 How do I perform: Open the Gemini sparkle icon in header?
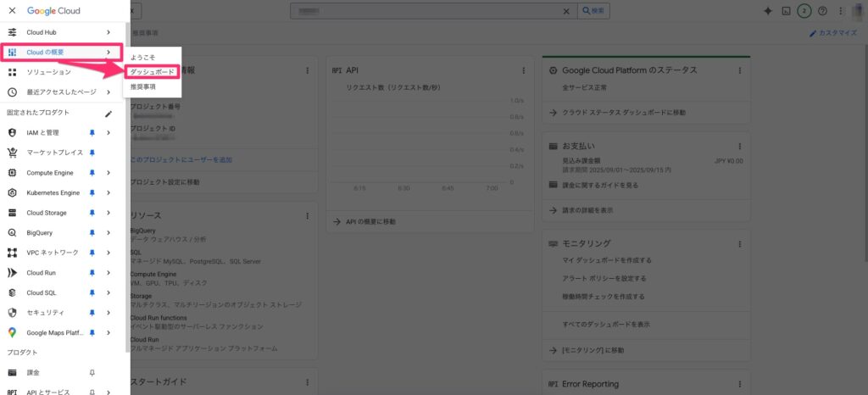tap(768, 11)
